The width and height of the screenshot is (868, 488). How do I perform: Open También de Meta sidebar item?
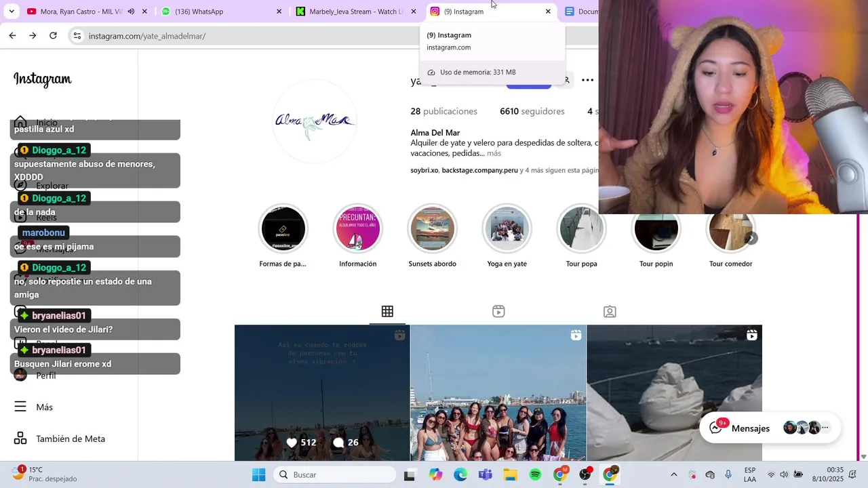pyautogui.click(x=60, y=439)
